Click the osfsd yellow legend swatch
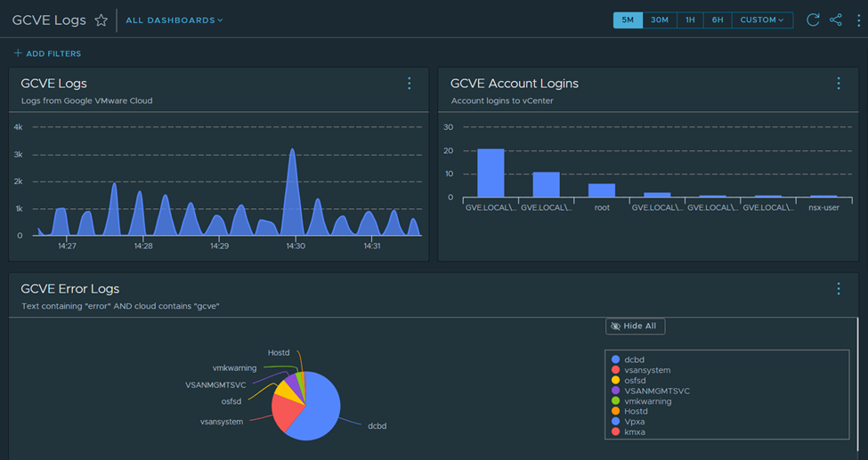 616,381
